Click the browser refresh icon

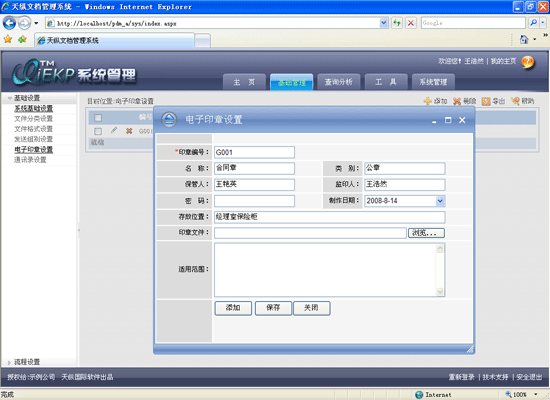click(397, 23)
